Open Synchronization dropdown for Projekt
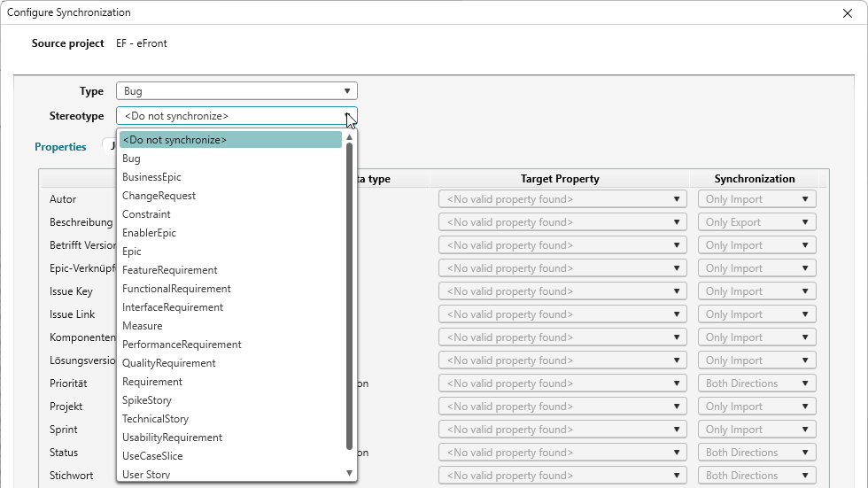 click(756, 407)
